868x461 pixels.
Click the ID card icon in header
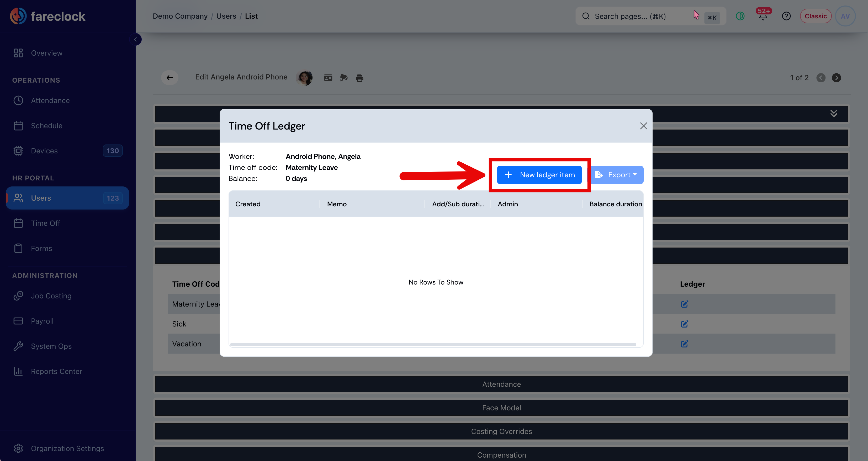tap(328, 78)
